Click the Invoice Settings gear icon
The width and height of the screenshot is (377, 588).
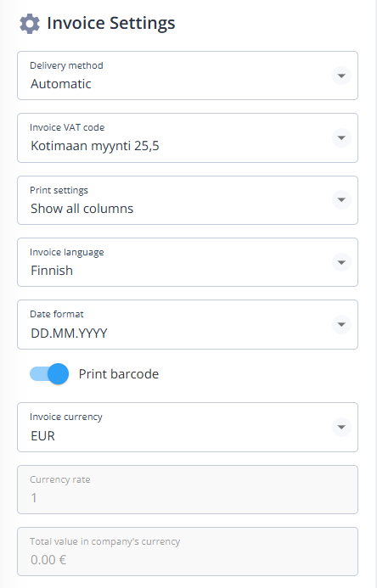pyautogui.click(x=29, y=24)
